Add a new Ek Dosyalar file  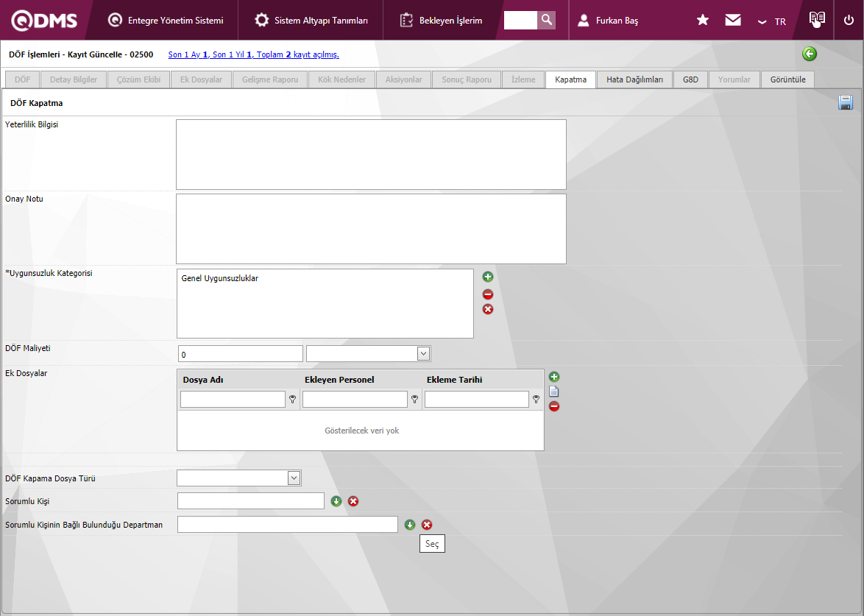point(553,377)
